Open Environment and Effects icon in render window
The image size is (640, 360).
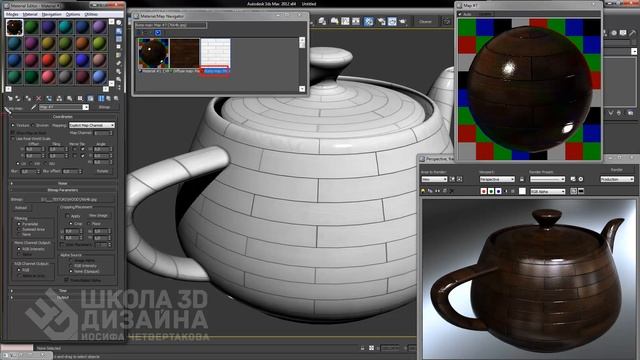pyautogui.click(x=580, y=179)
